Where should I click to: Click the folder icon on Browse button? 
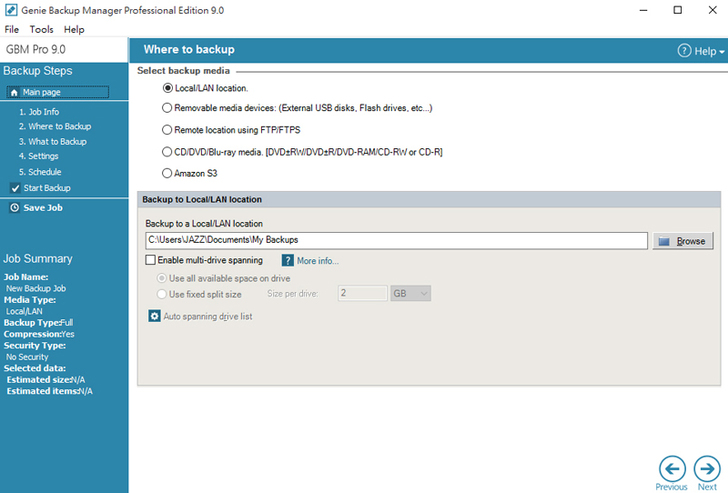[664, 241]
